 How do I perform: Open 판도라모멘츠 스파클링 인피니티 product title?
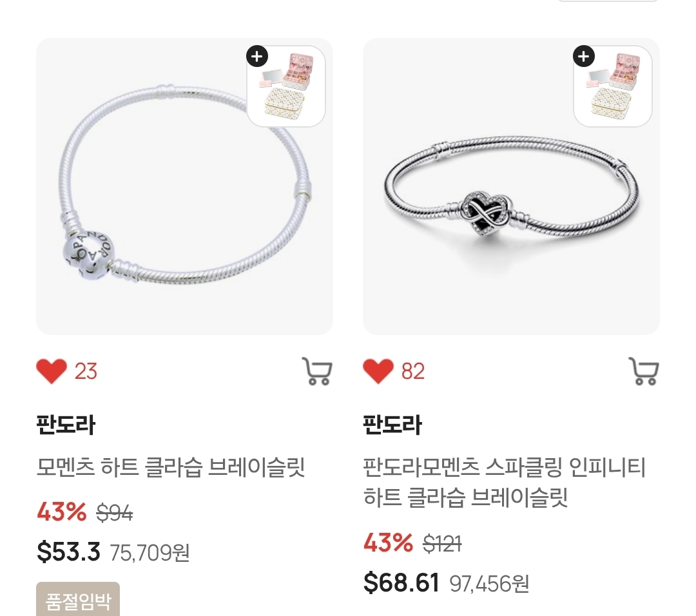[504, 482]
